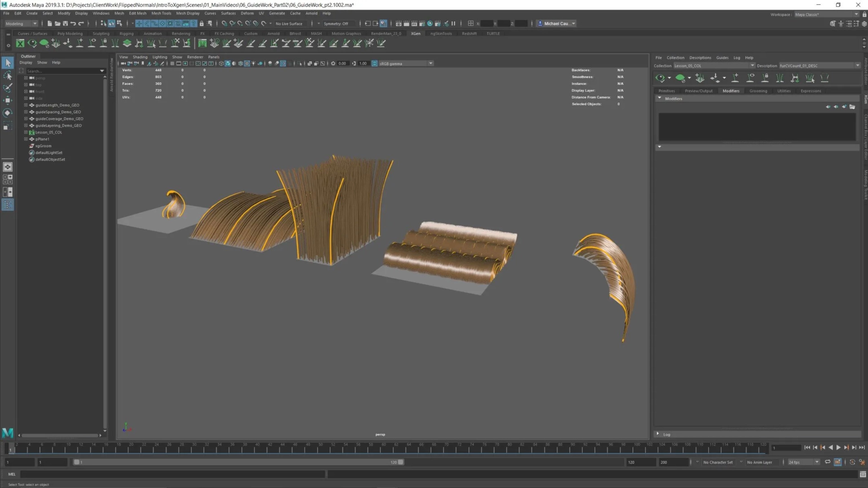The height and width of the screenshot is (488, 868).
Task: Toggle single perspective pane layout
Action: [x=7, y=167]
